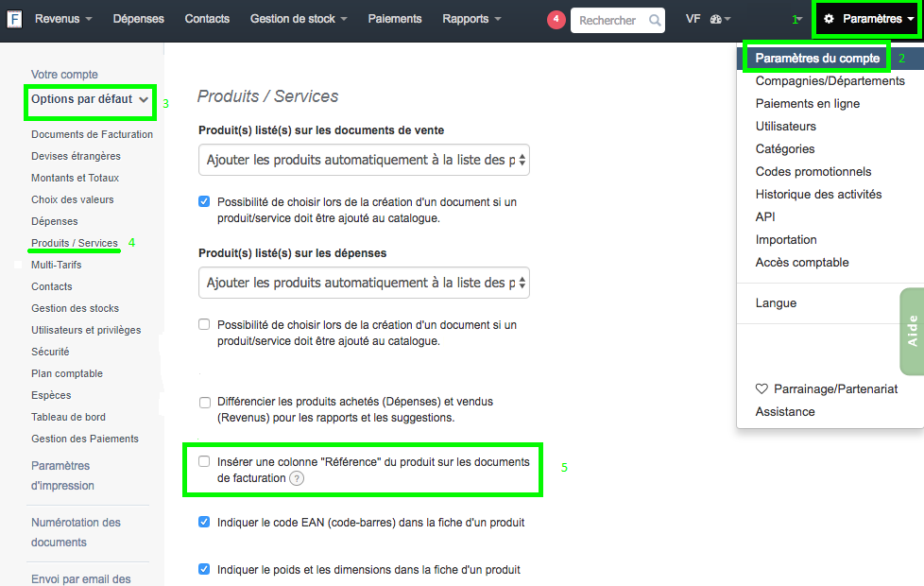Enable the "Différencier les produits achetés" checkbox
Image resolution: width=924 pixels, height=586 pixels.
[x=204, y=402]
